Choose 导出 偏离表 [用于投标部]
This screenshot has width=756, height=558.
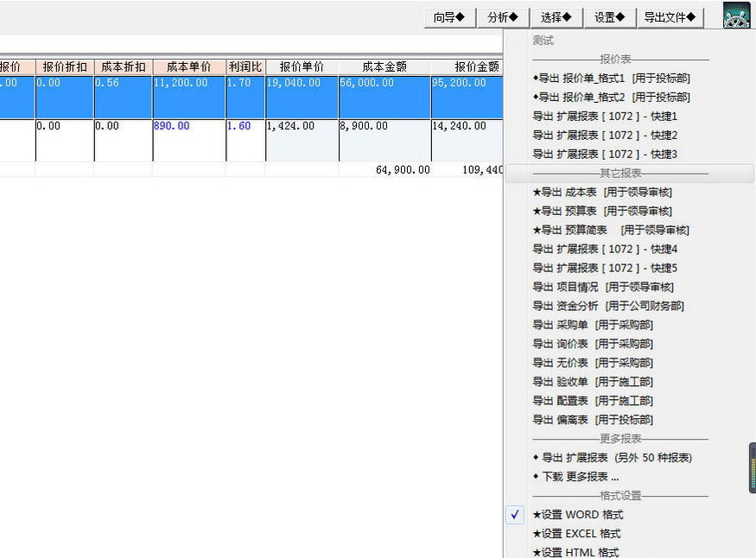(x=593, y=420)
